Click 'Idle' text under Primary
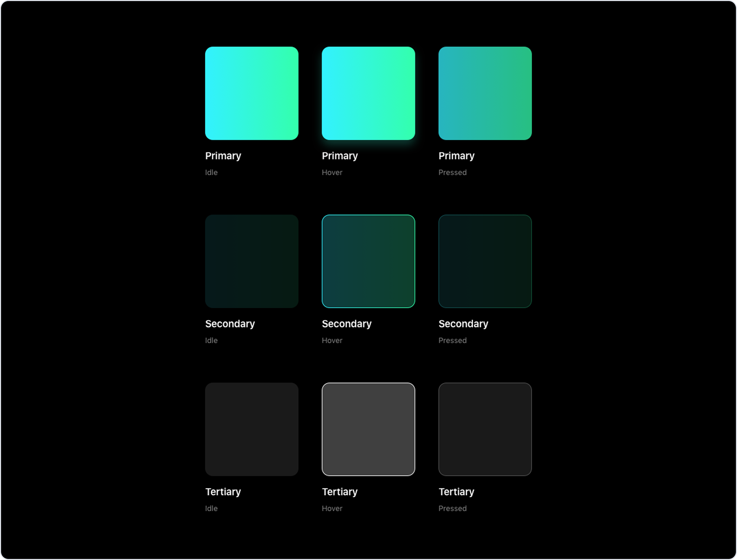 point(211,173)
